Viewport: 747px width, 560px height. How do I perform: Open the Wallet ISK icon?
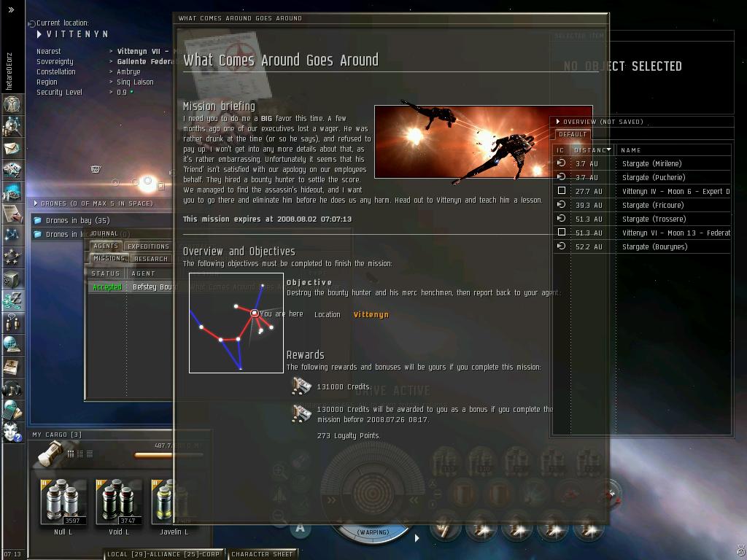12,301
